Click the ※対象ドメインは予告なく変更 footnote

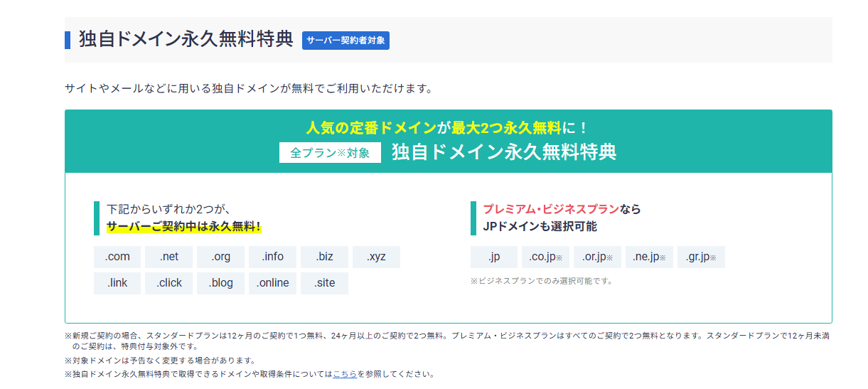coord(160,361)
